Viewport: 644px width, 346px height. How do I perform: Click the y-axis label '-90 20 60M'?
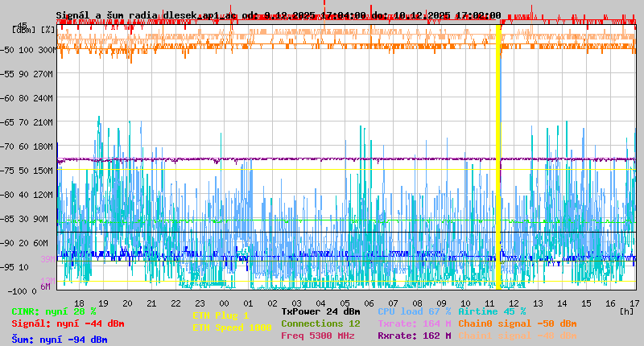coord(24,243)
